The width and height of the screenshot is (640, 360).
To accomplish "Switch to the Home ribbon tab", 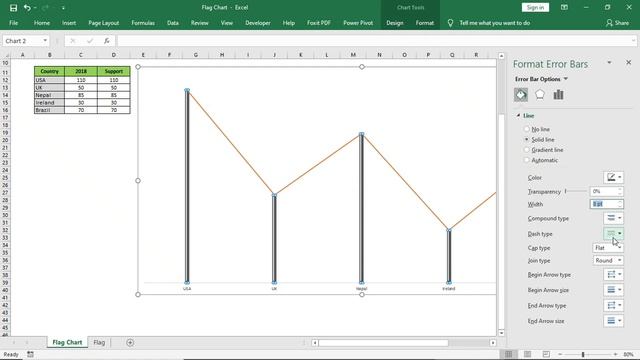I will tap(42, 23).
